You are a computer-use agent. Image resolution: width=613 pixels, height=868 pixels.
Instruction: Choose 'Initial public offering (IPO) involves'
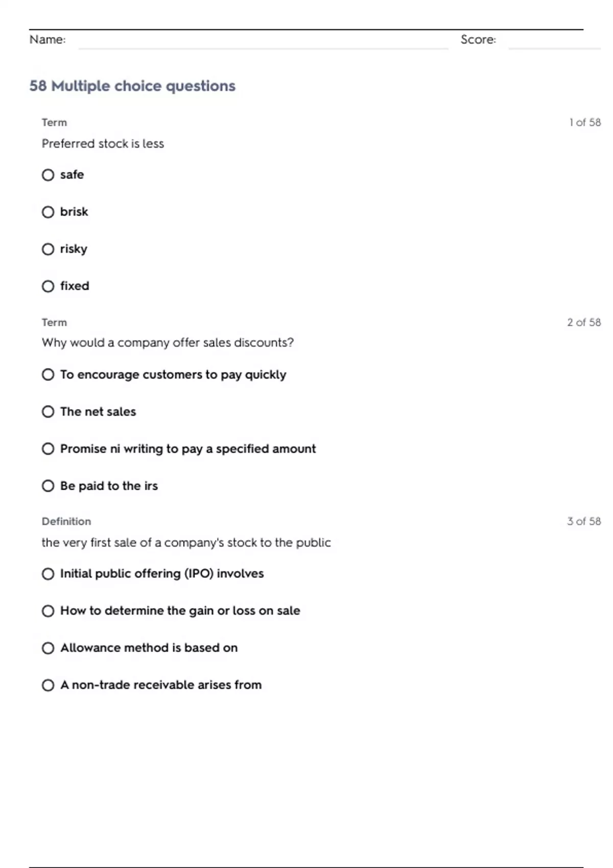pos(48,574)
